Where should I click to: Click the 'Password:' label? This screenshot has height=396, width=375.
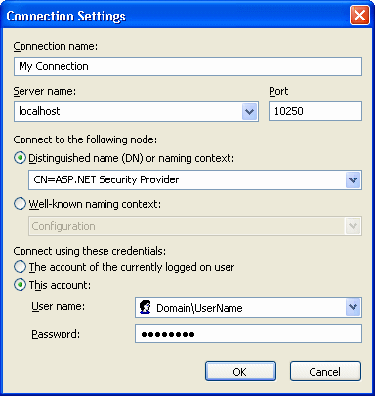56,334
